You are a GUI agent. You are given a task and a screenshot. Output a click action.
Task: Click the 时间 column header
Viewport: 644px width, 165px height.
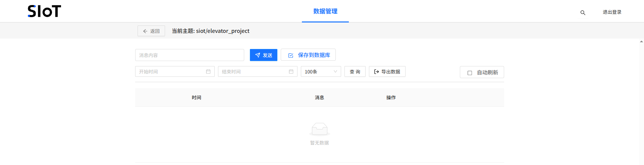click(x=196, y=98)
